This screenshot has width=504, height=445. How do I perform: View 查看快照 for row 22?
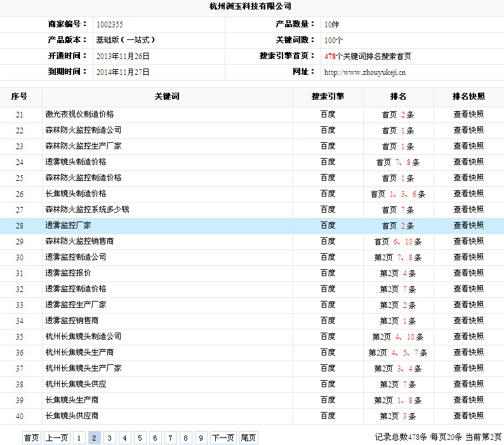tap(468, 130)
